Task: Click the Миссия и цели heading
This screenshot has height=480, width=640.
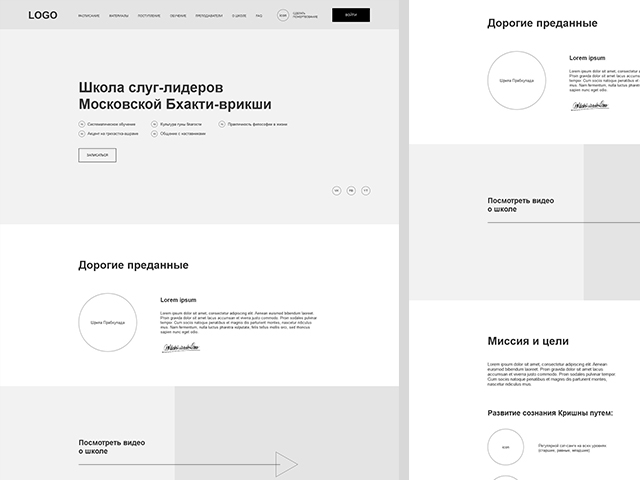Action: point(528,341)
